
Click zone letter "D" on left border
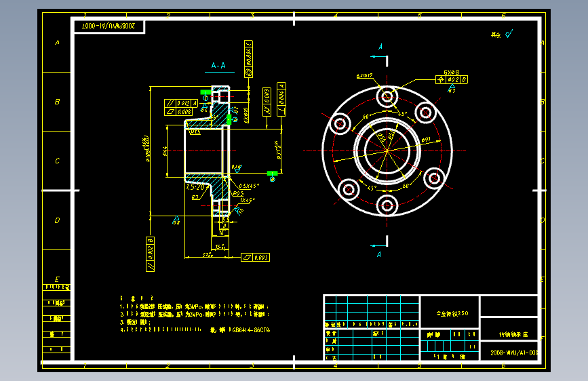(x=57, y=220)
